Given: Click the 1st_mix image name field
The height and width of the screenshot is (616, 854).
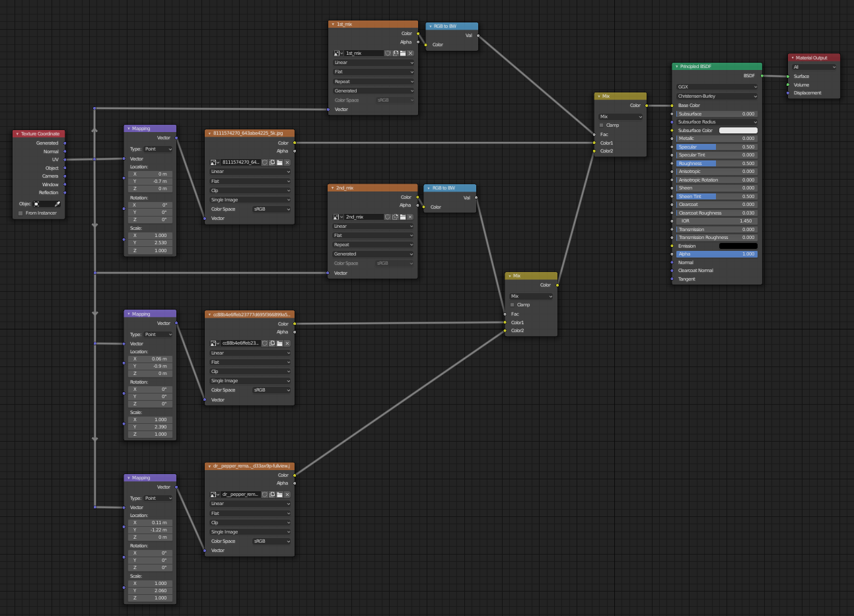Looking at the screenshot, I should pos(364,53).
